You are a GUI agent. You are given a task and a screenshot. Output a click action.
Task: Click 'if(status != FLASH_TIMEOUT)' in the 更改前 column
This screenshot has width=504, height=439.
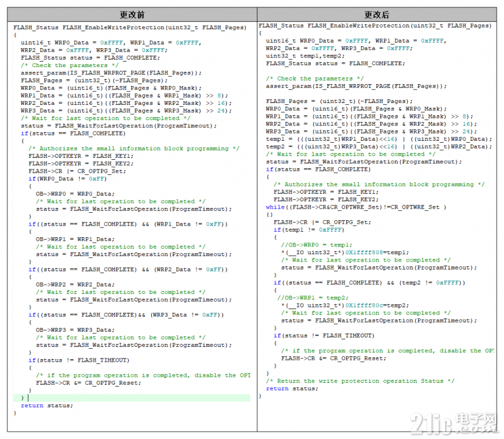[x=79, y=360]
